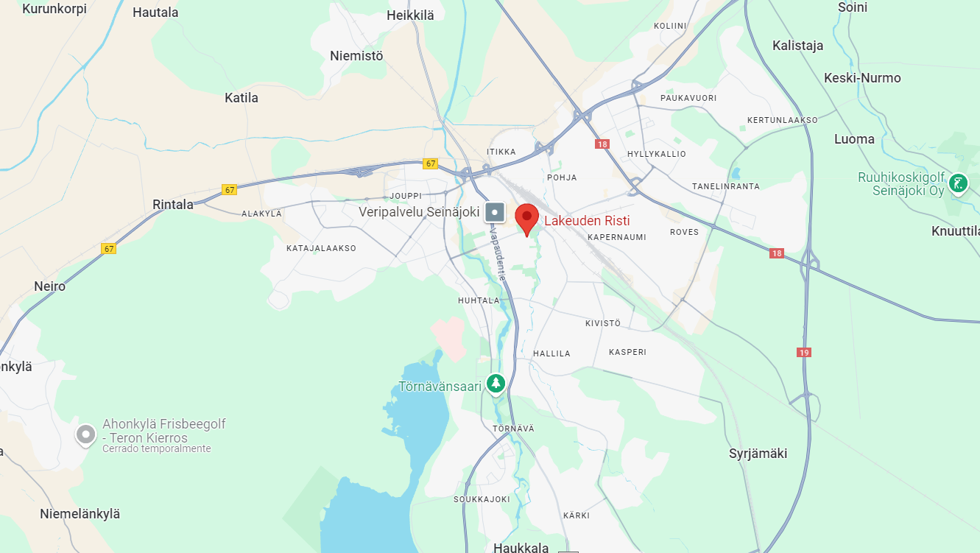Viewport: 980px width, 553px height.
Task: Click the Hallila district label
Action: (552, 353)
